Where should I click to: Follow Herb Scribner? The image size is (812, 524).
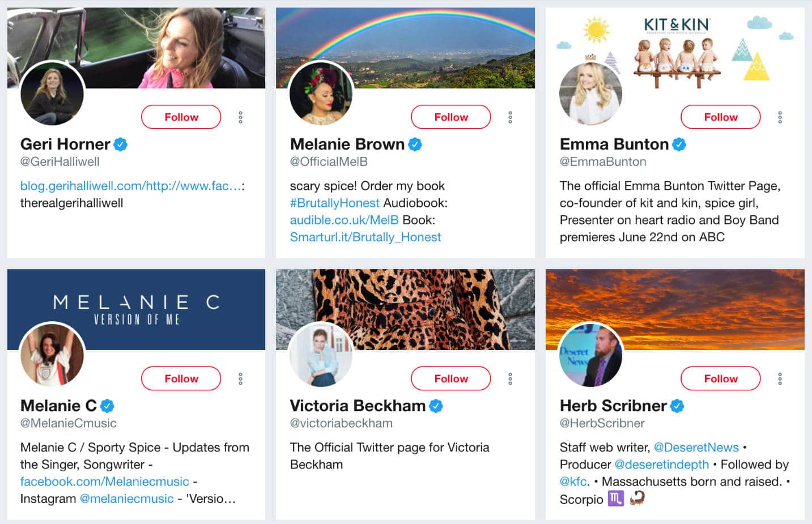click(720, 379)
